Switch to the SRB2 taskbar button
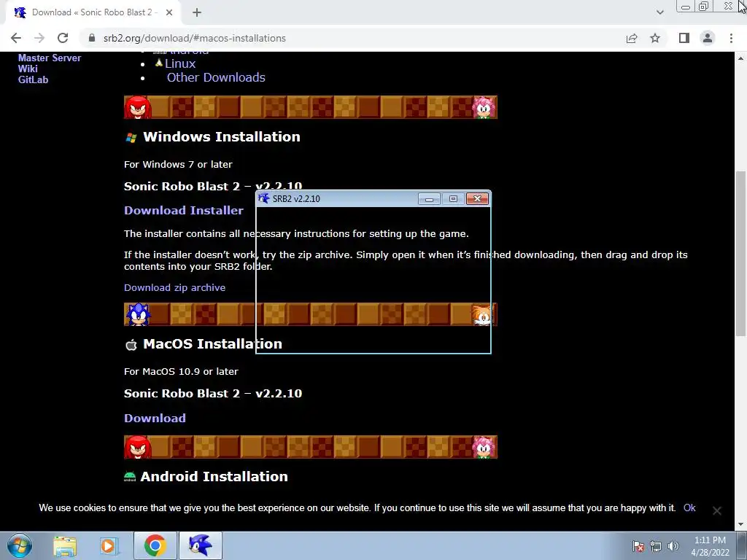 (201, 545)
